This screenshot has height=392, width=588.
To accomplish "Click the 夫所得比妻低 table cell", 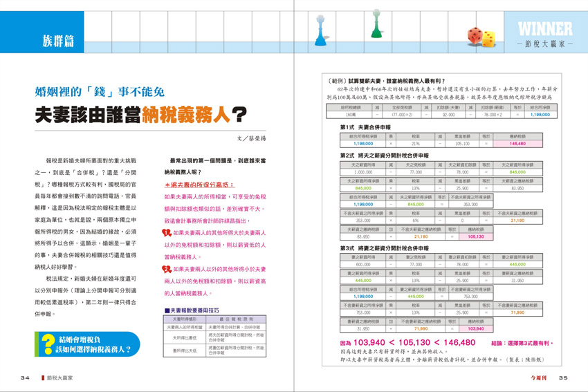I will [x=185, y=337].
